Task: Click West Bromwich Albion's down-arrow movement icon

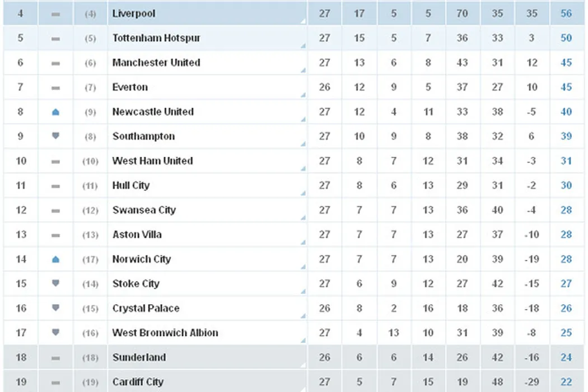Action: pos(55,333)
